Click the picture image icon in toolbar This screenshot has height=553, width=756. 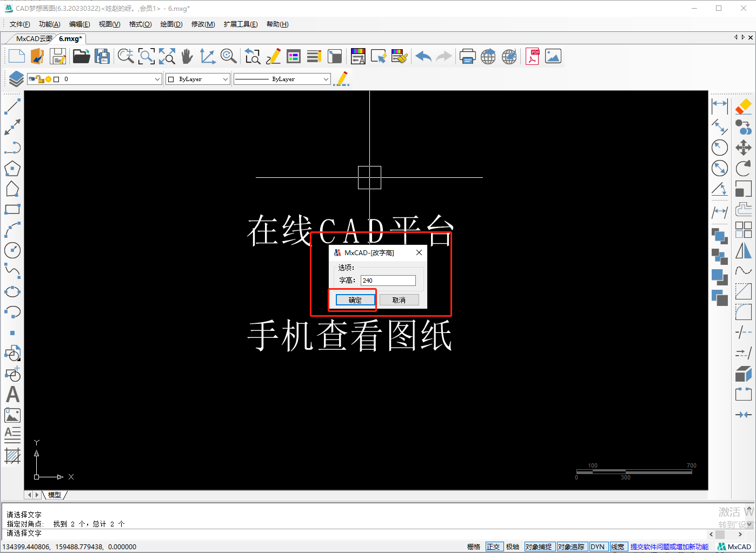(553, 56)
